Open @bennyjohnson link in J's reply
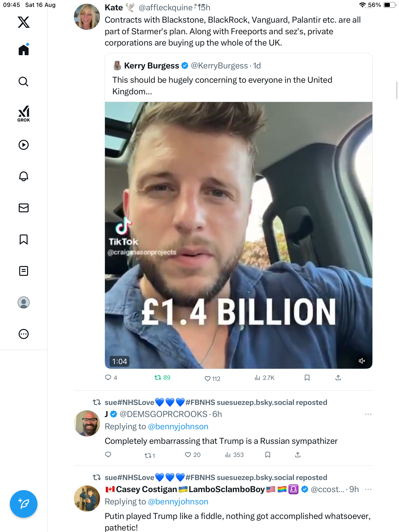399x532 pixels. tap(178, 427)
